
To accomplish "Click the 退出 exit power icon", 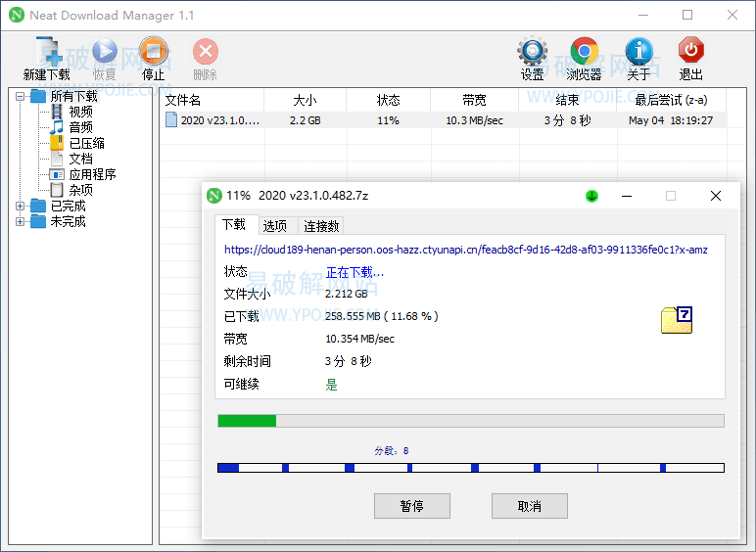I will pyautogui.click(x=691, y=50).
